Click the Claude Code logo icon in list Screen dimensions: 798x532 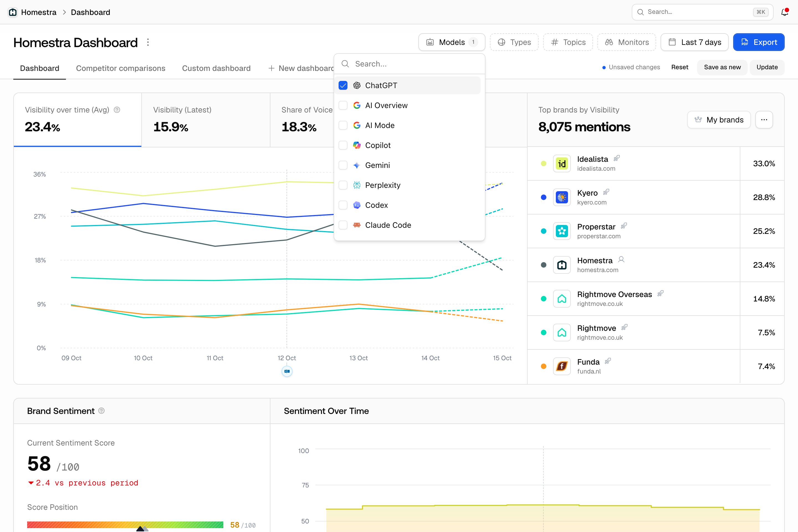[357, 225]
